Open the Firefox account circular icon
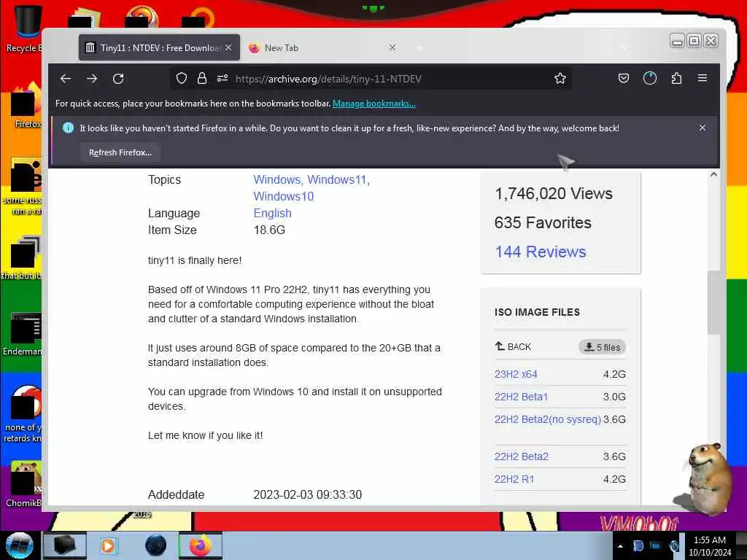 tap(650, 79)
